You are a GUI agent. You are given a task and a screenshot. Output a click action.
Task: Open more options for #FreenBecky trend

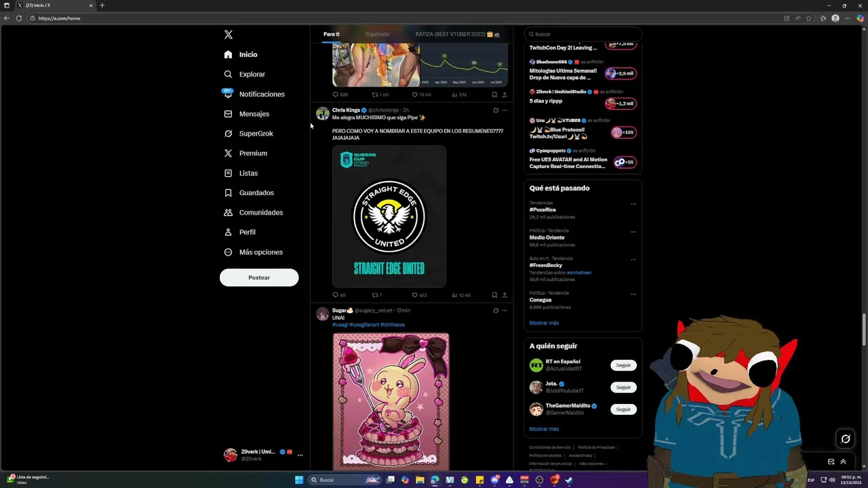tap(633, 260)
